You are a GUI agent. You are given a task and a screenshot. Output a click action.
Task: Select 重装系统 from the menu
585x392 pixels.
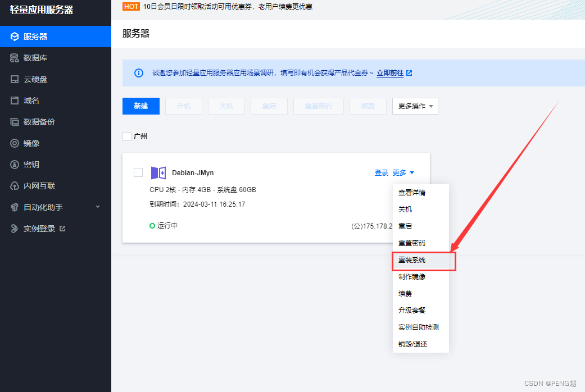click(x=421, y=260)
